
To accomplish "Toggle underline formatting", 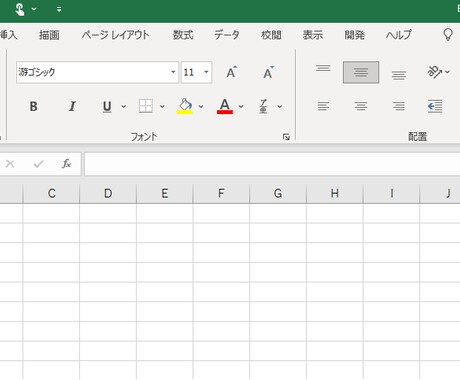I will click(x=107, y=106).
